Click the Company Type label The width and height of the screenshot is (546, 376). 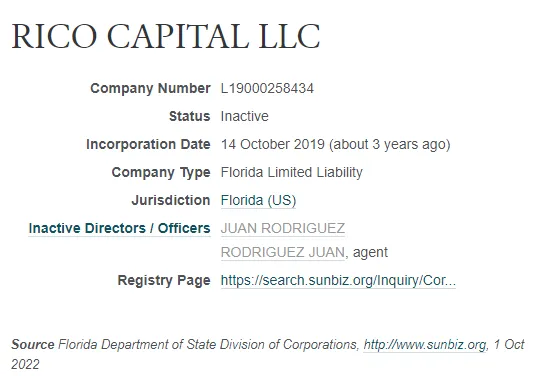[x=161, y=173]
